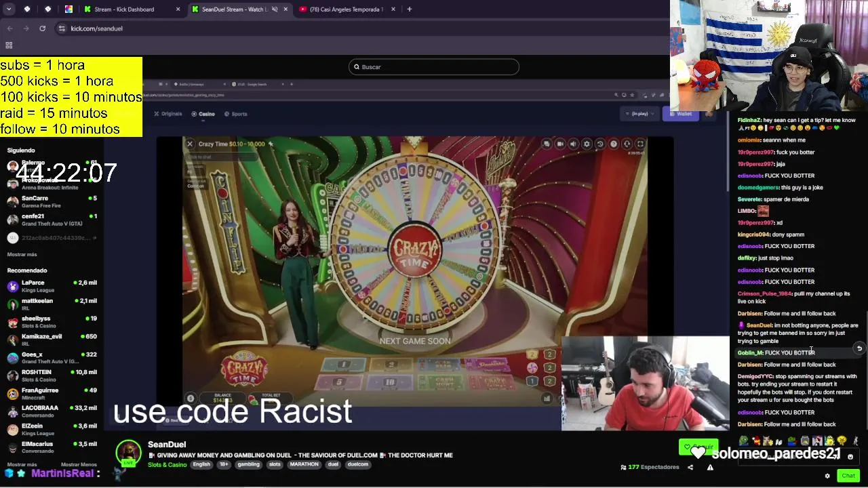868x488 pixels.
Task: Select the Originals tab in streamed site
Action: click(167, 114)
